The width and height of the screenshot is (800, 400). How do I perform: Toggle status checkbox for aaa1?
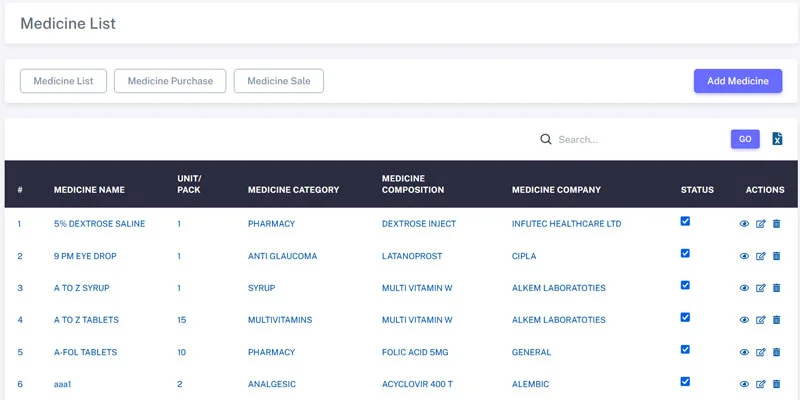coord(685,381)
